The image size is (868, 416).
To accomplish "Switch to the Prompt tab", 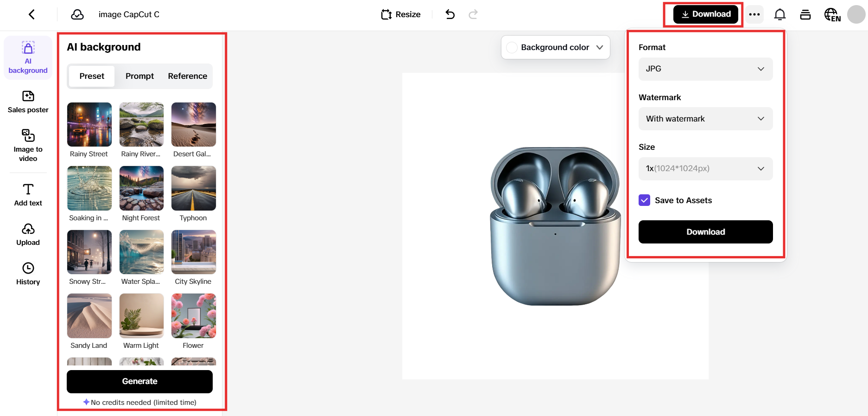I will 139,76.
